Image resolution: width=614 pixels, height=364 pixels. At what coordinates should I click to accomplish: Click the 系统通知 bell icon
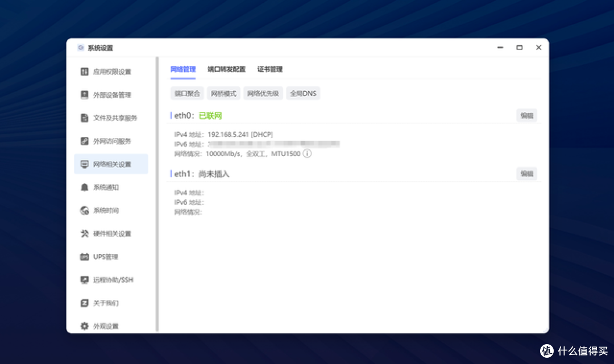84,187
